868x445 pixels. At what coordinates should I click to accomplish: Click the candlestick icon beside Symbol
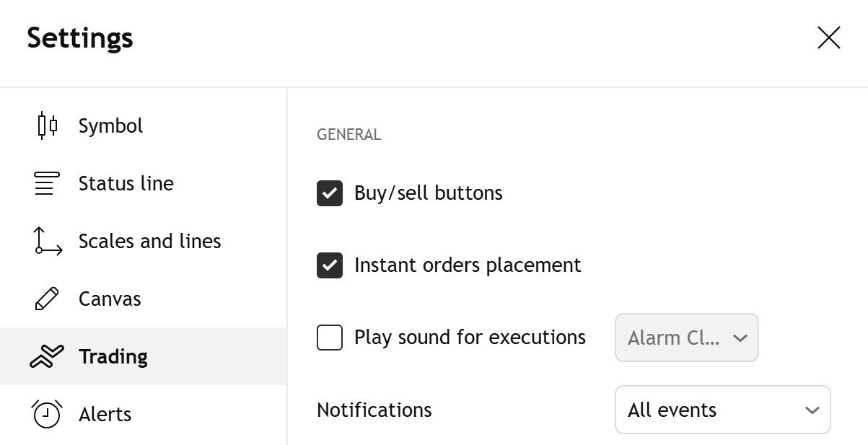tap(47, 125)
